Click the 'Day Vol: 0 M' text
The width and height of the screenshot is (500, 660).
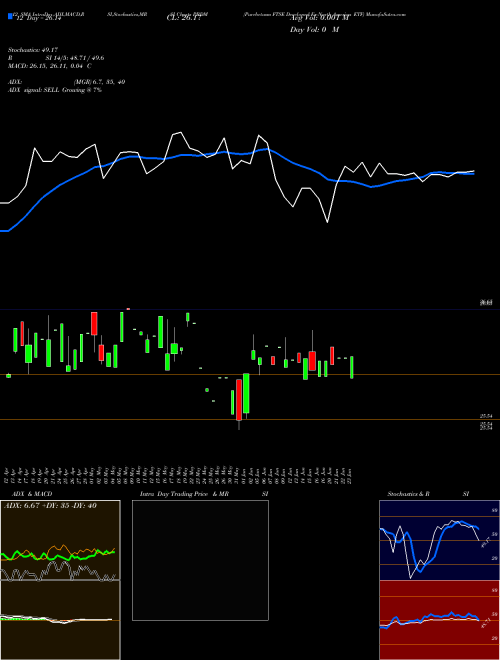(x=314, y=30)
